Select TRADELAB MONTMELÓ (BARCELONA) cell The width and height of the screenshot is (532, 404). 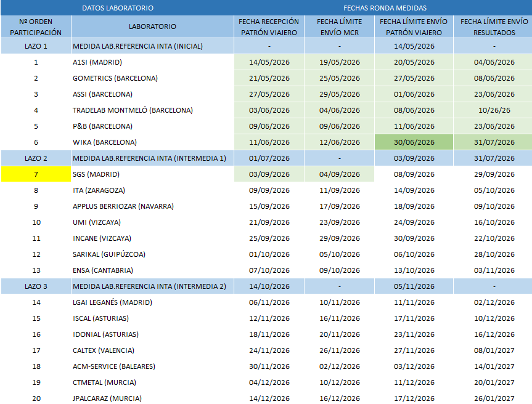coord(152,110)
